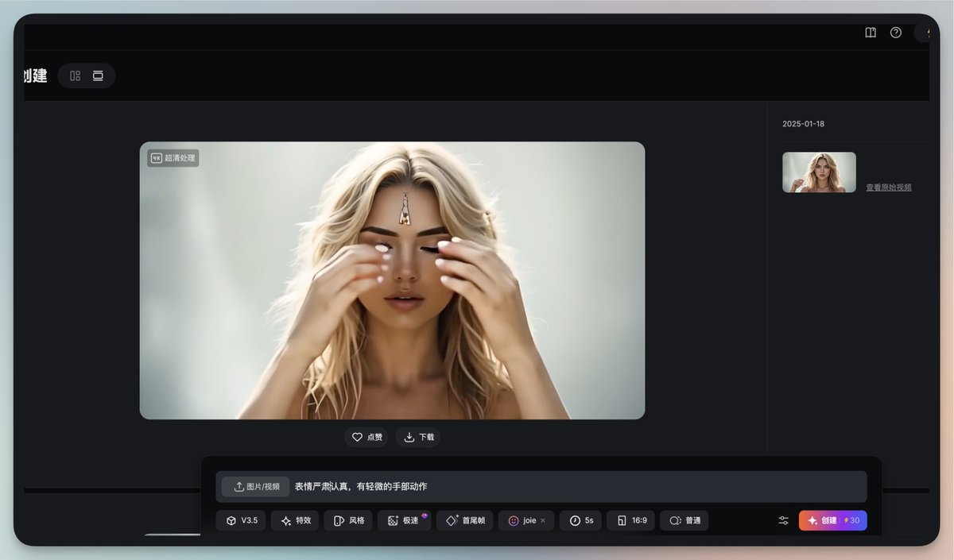The width and height of the screenshot is (954, 560).
Task: Switch to the single-panel layout view
Action: click(98, 75)
